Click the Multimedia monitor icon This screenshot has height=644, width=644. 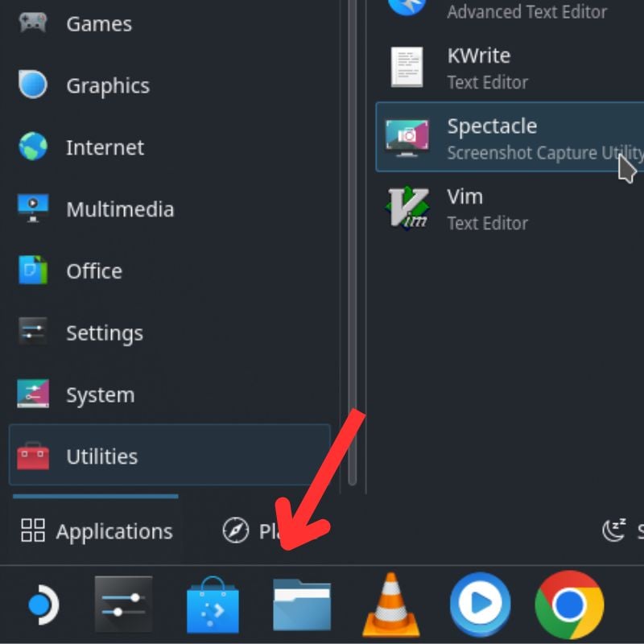click(x=33, y=208)
